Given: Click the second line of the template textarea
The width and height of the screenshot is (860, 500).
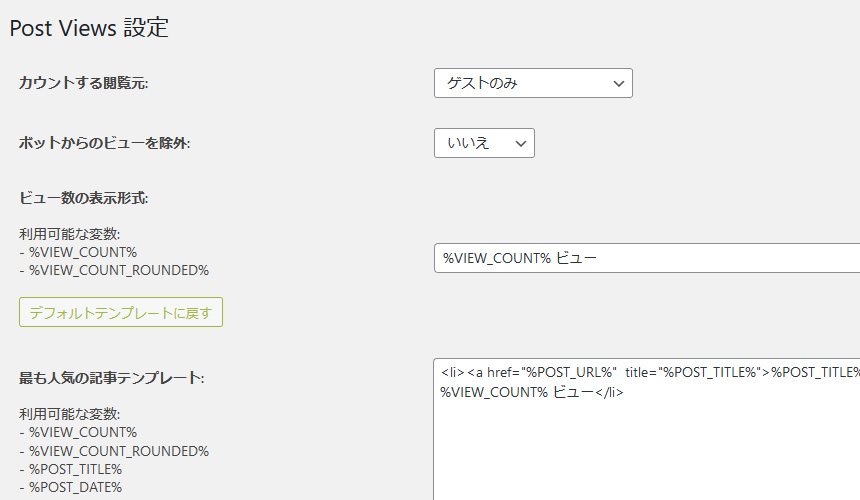Looking at the screenshot, I should [x=532, y=392].
